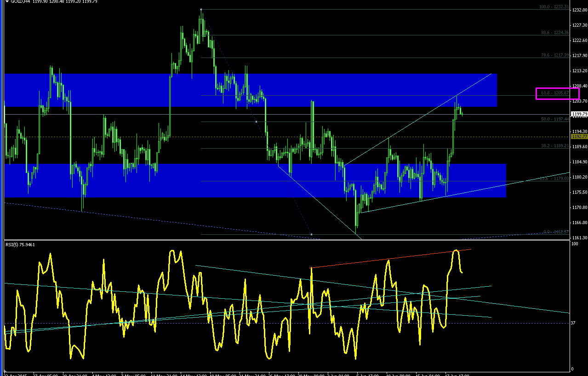Select the upper blue resistance zone rectangle
The height and width of the screenshot is (376, 588).
point(251,90)
